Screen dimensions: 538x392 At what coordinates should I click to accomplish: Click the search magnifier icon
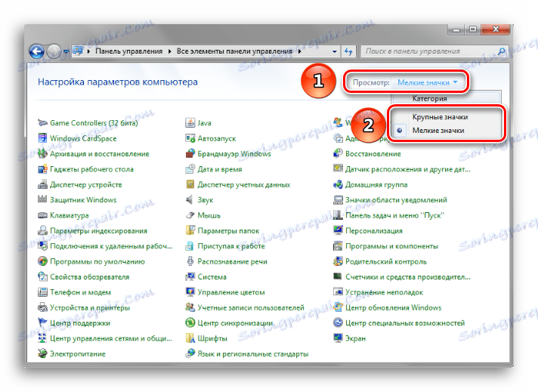[501, 51]
